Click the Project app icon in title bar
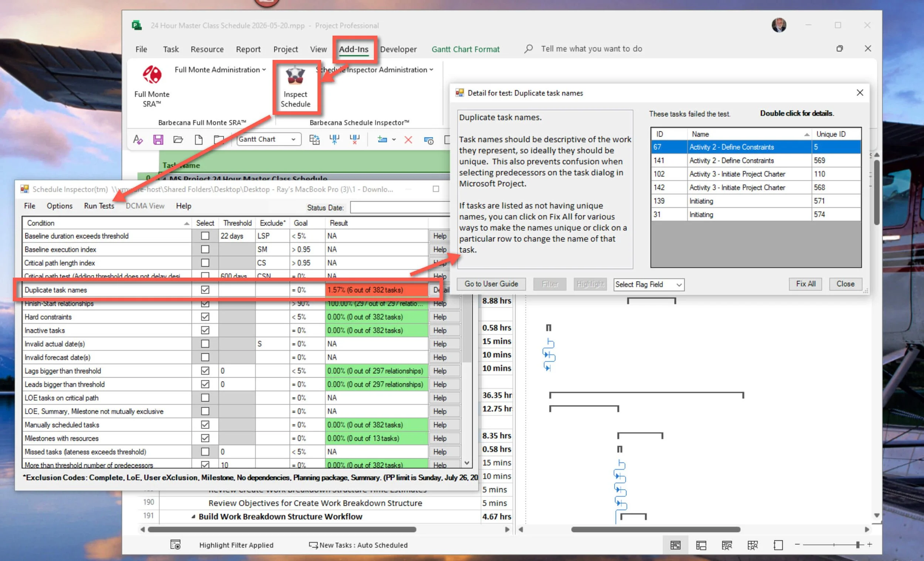The image size is (924, 561). pyautogui.click(x=136, y=25)
